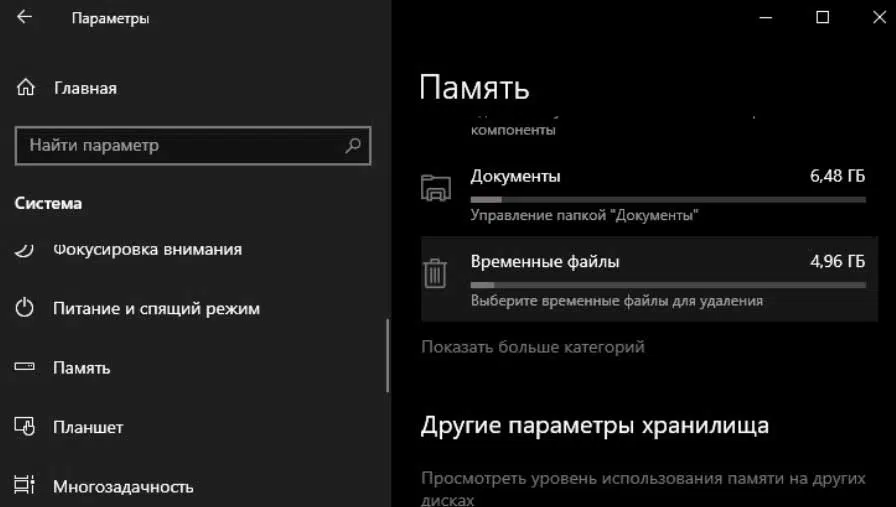Click the trash bin icon
This screenshot has height=507, width=896.
(x=435, y=273)
